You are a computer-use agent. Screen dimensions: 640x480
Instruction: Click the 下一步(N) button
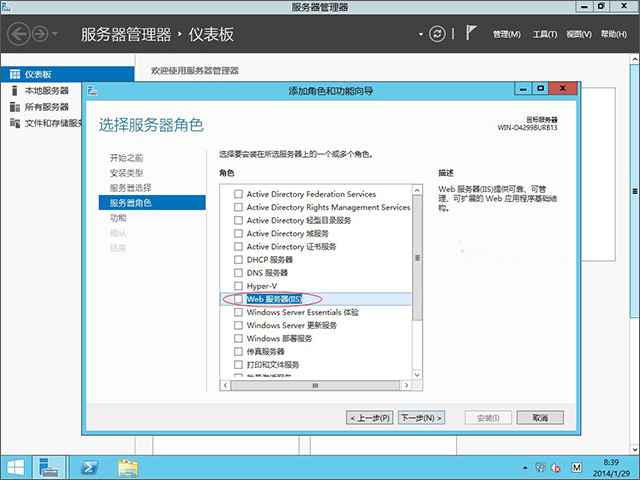(x=422, y=418)
